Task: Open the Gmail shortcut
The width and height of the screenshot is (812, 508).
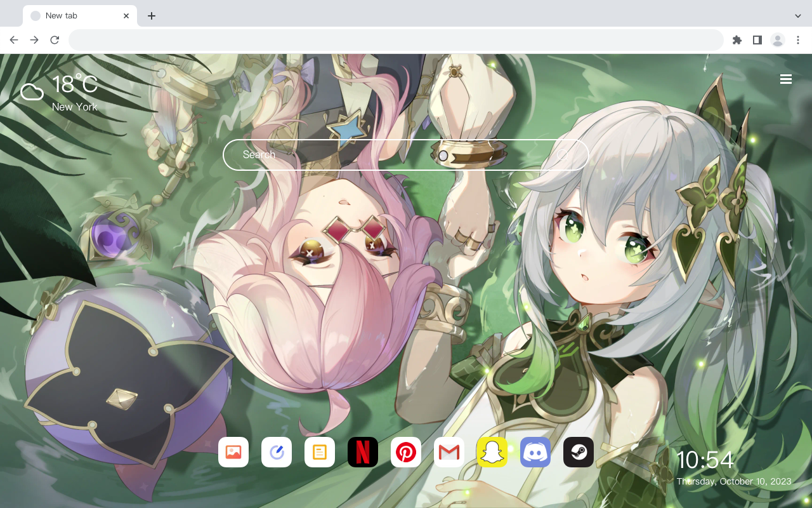Action: pos(449,452)
